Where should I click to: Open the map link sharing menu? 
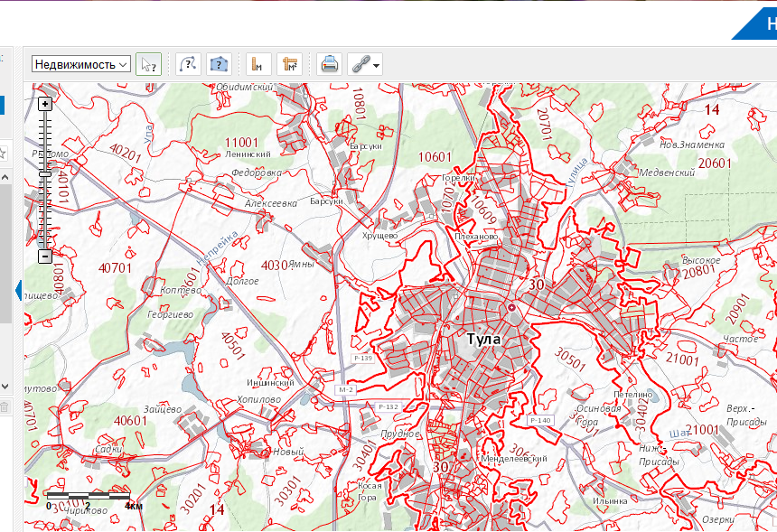pyautogui.click(x=365, y=64)
